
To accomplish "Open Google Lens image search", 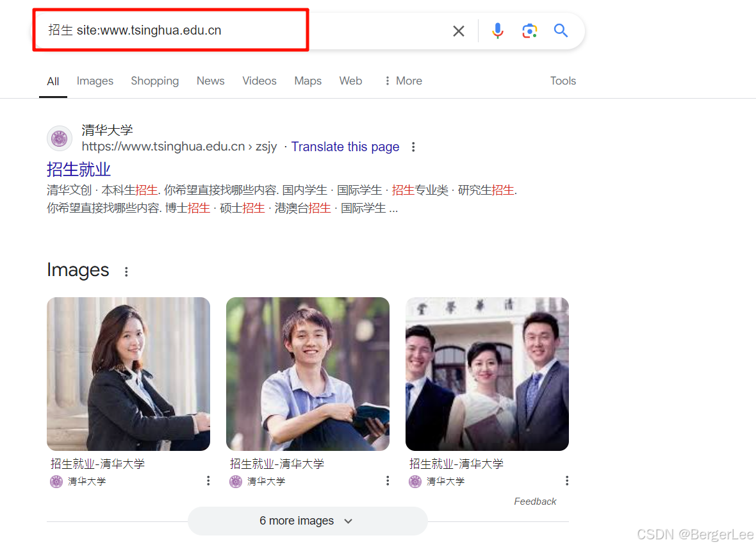I will (x=530, y=31).
